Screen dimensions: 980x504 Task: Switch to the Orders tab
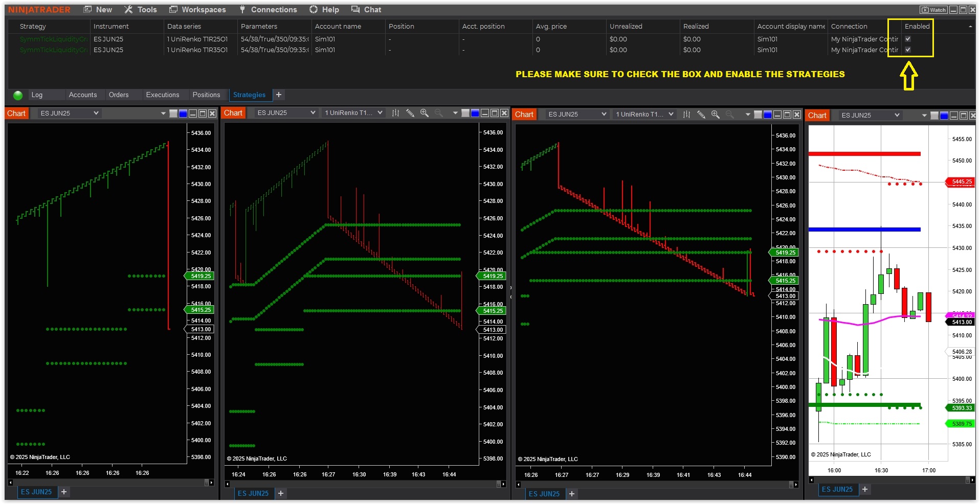click(x=119, y=95)
